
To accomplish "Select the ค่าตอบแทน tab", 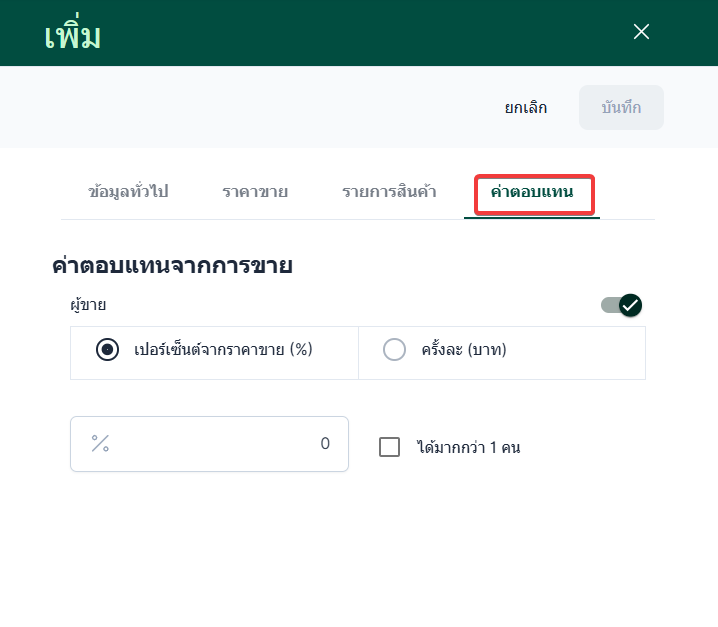I will click(x=532, y=192).
